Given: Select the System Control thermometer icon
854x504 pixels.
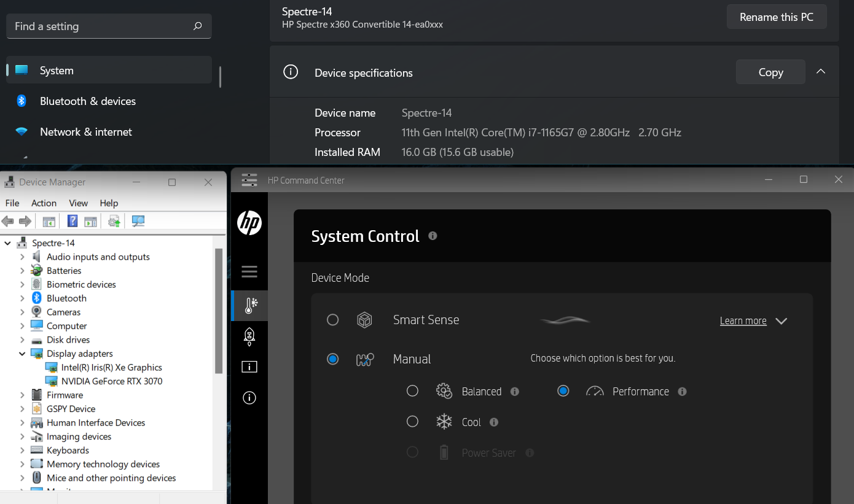Looking at the screenshot, I should [249, 305].
